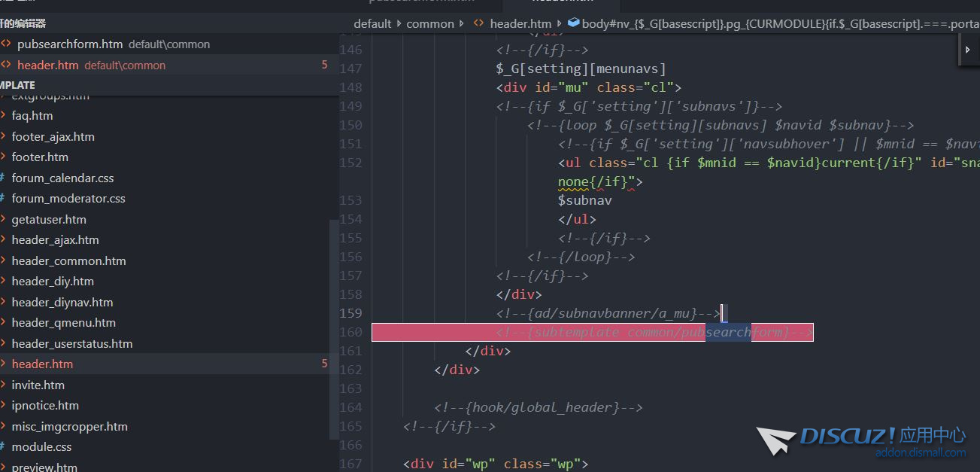Click the addon.dismall.com link text
The image size is (980, 472).
(x=920, y=452)
